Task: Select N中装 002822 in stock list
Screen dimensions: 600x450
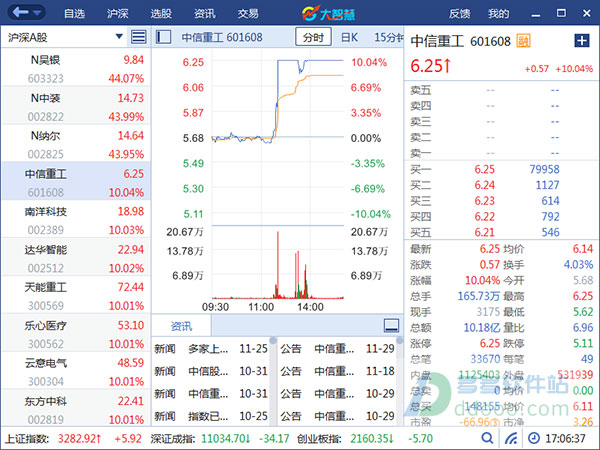Action: [x=76, y=105]
